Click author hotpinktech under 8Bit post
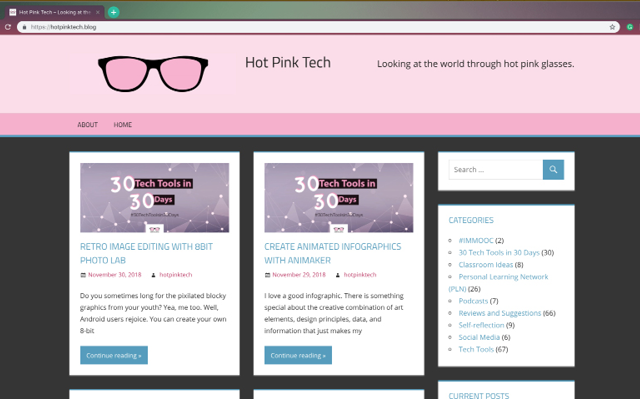640x399 pixels. (176, 275)
